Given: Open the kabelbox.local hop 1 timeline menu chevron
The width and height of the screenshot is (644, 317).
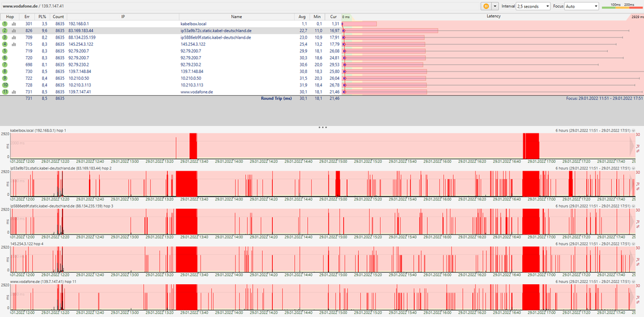Looking at the screenshot, I should pos(633,130).
